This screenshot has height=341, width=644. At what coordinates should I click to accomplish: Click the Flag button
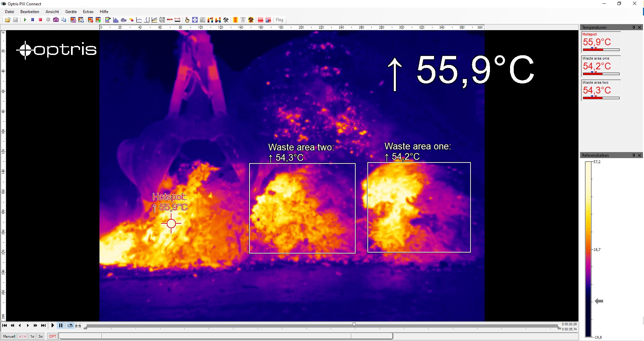(x=280, y=20)
